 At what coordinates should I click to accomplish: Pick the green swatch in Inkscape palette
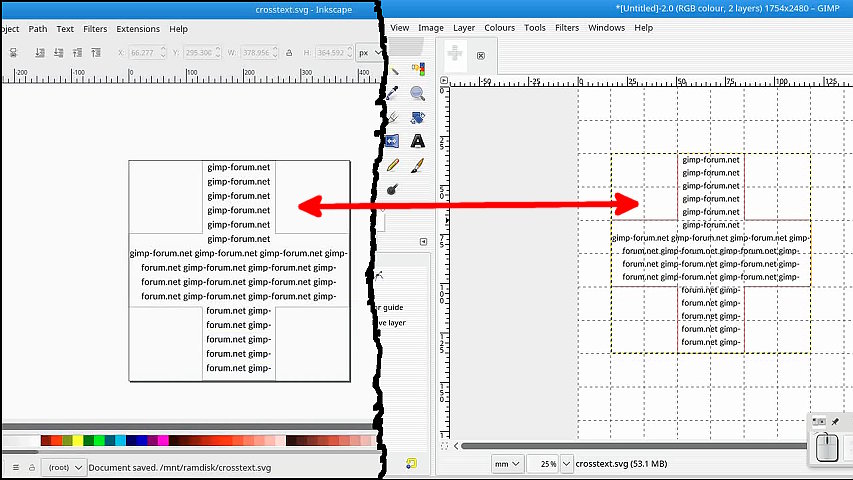click(99, 440)
